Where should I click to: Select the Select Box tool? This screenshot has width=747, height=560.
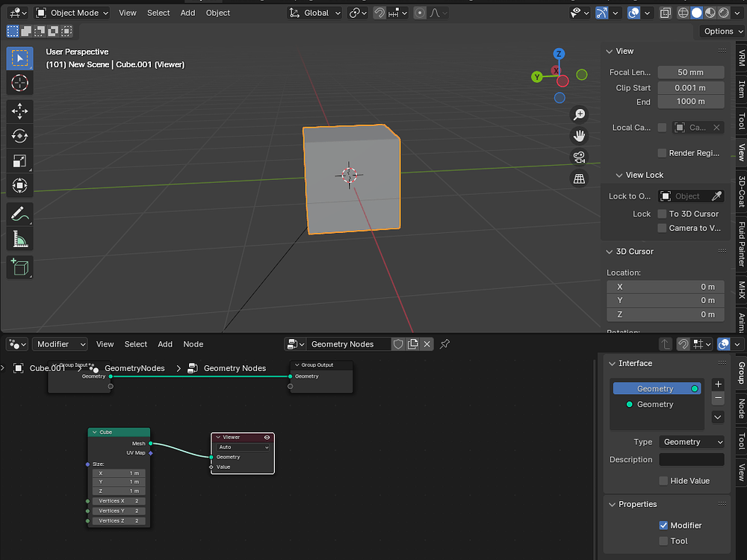click(19, 58)
